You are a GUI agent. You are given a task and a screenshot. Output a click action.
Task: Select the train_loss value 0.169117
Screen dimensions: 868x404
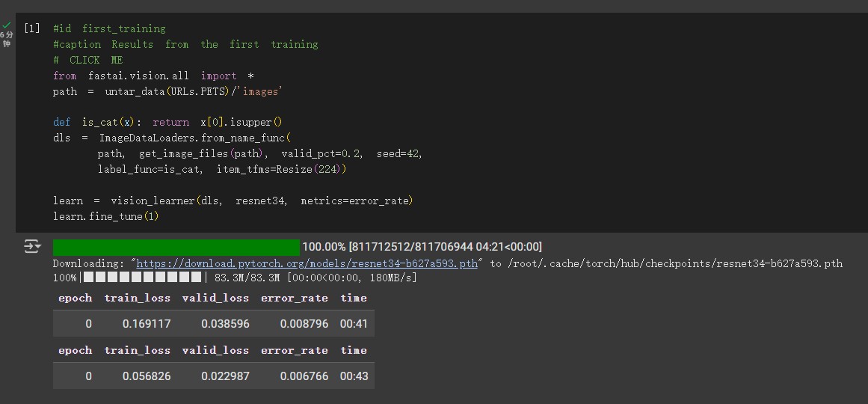point(147,324)
